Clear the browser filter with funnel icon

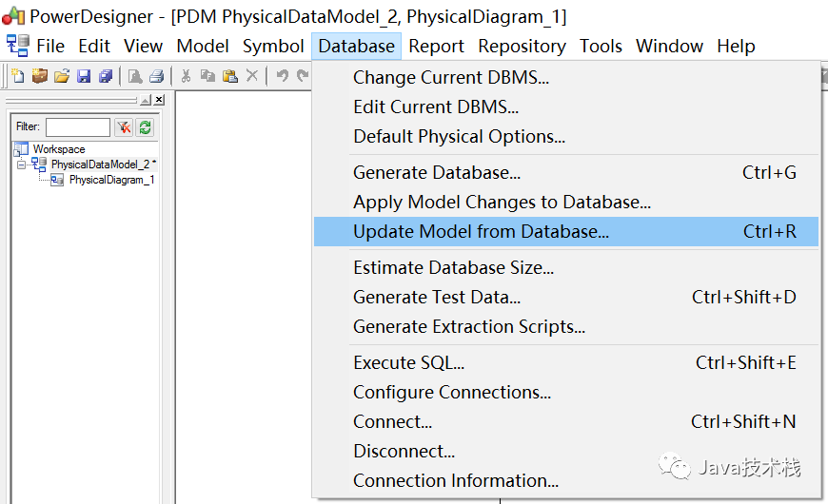pyautogui.click(x=124, y=127)
